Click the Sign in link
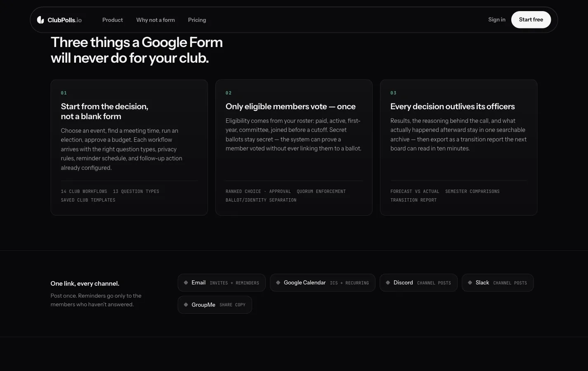 [497, 19]
